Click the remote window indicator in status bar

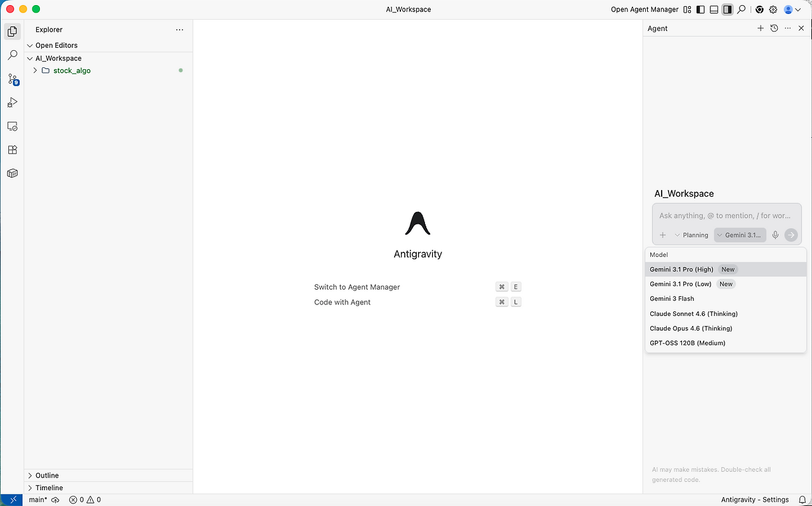coord(12,500)
